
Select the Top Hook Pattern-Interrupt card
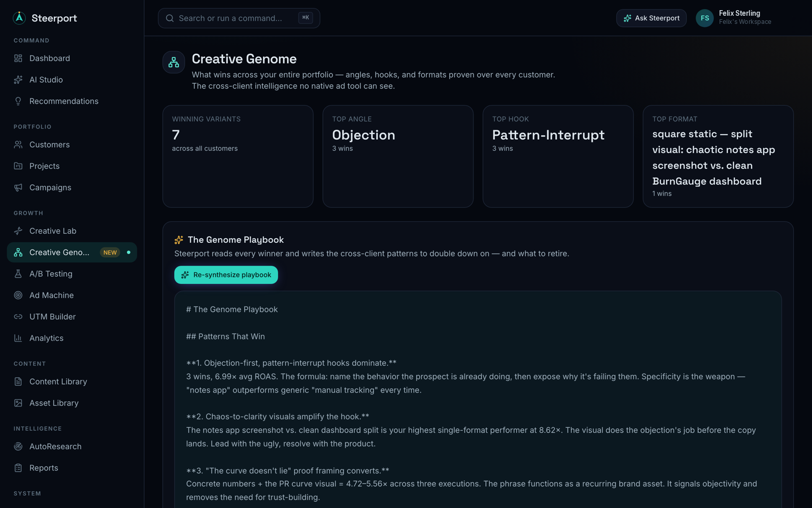tap(558, 156)
